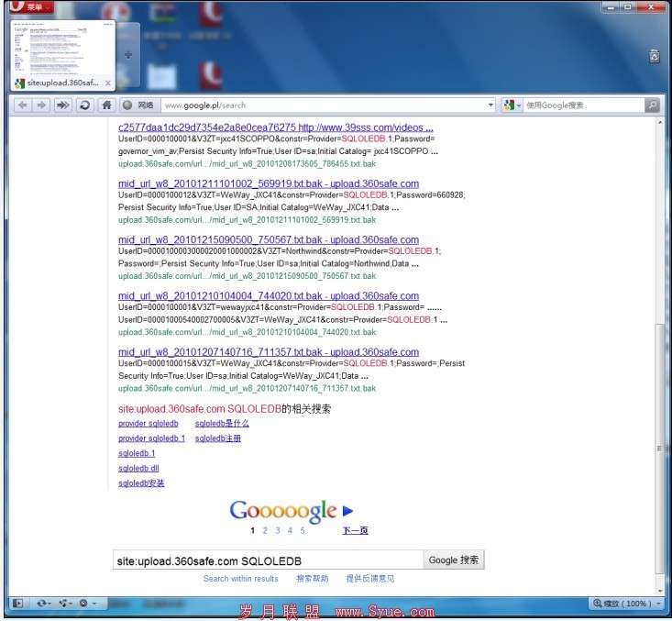Open mid_url_w8_20101207140716_711357.txt.bak result
The image size is (672, 621).
[x=269, y=352]
